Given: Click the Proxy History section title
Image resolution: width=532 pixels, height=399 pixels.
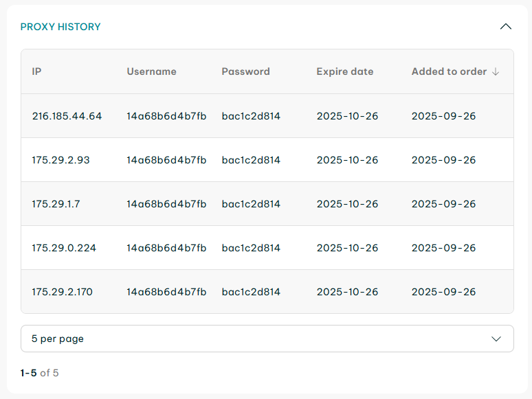Looking at the screenshot, I should (60, 27).
